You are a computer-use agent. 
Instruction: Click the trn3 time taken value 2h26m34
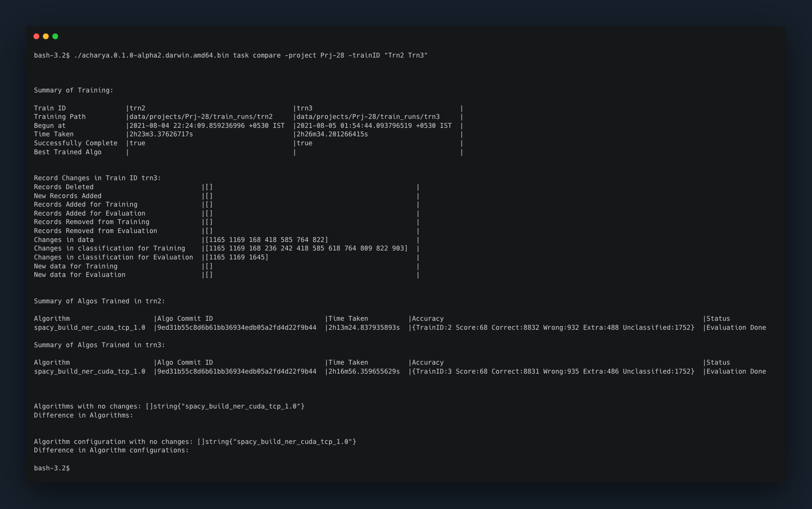(332, 134)
